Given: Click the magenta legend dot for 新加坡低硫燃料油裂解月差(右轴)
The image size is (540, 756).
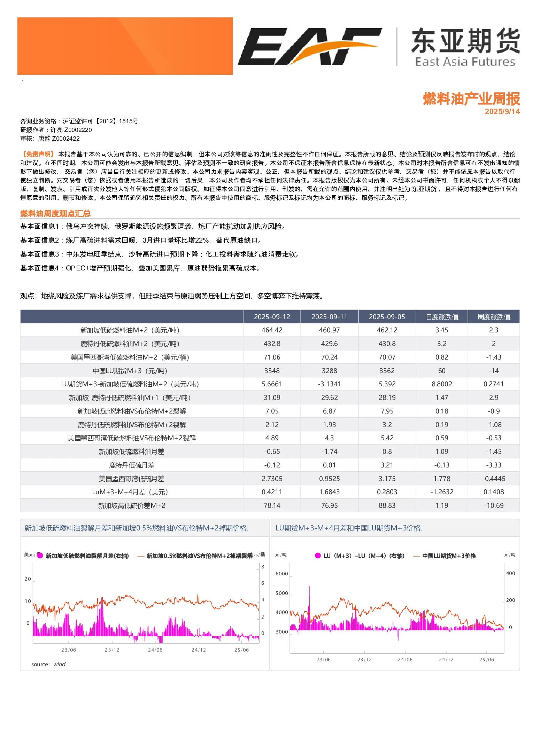Looking at the screenshot, I should click(40, 556).
